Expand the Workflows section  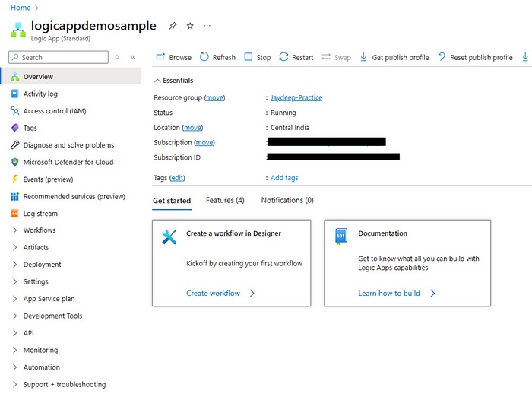point(14,230)
